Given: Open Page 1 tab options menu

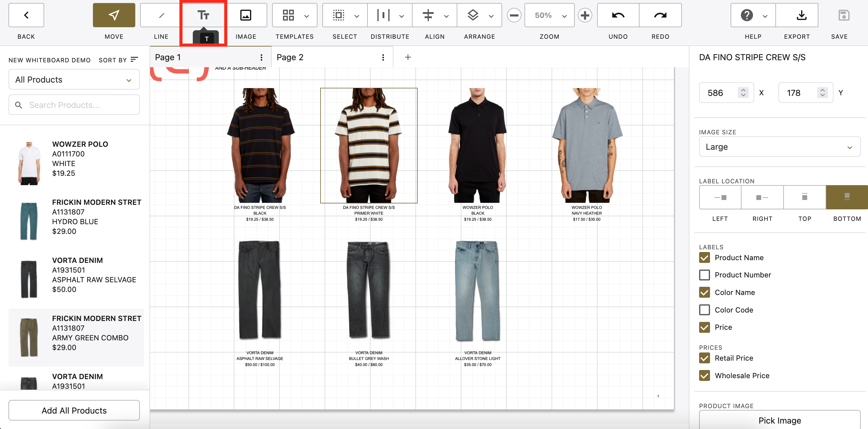Looking at the screenshot, I should click(261, 57).
